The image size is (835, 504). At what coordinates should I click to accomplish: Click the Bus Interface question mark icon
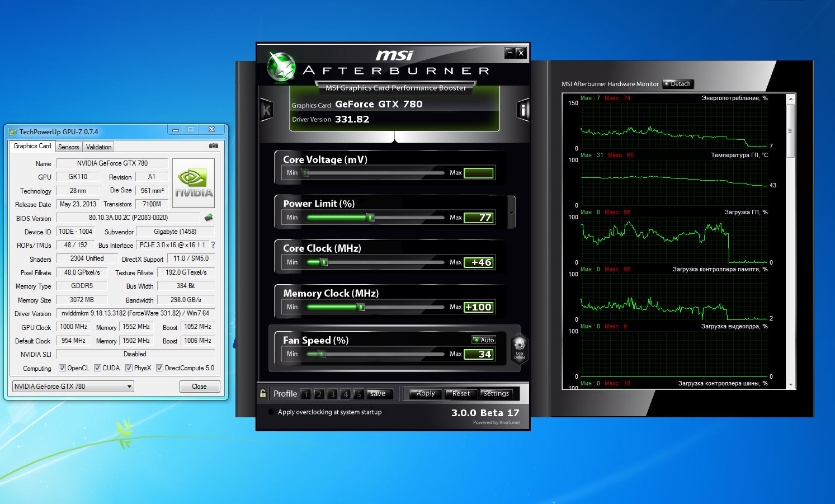pyautogui.click(x=213, y=245)
